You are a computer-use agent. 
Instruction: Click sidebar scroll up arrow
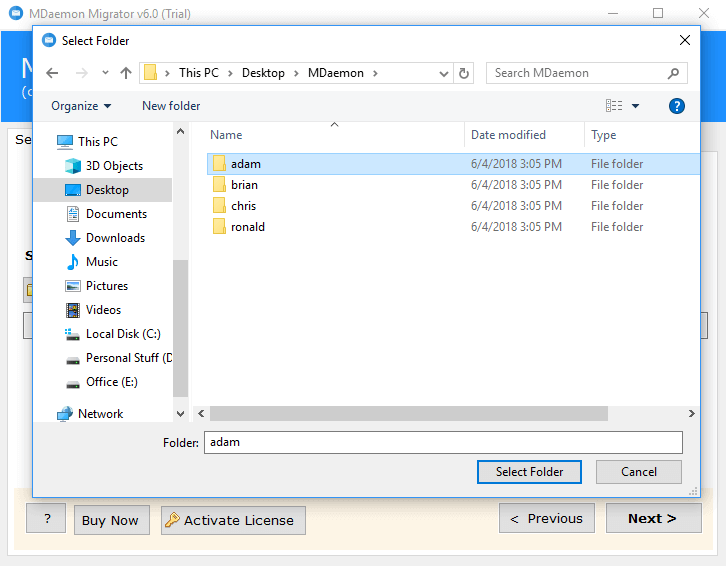(181, 132)
